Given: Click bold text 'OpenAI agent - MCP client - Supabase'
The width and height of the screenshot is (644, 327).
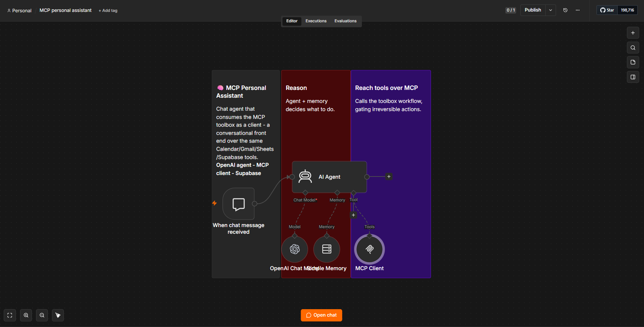Looking at the screenshot, I should click(242, 169).
